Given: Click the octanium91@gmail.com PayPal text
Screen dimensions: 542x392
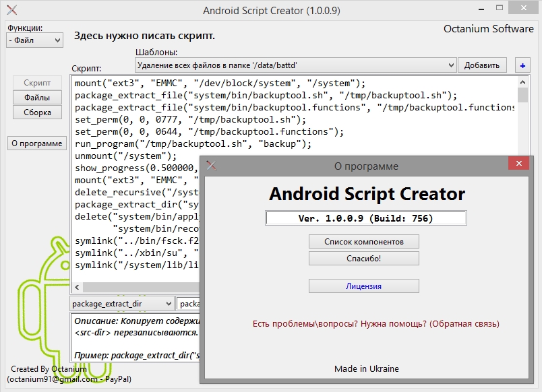Looking at the screenshot, I should pyautogui.click(x=69, y=379).
